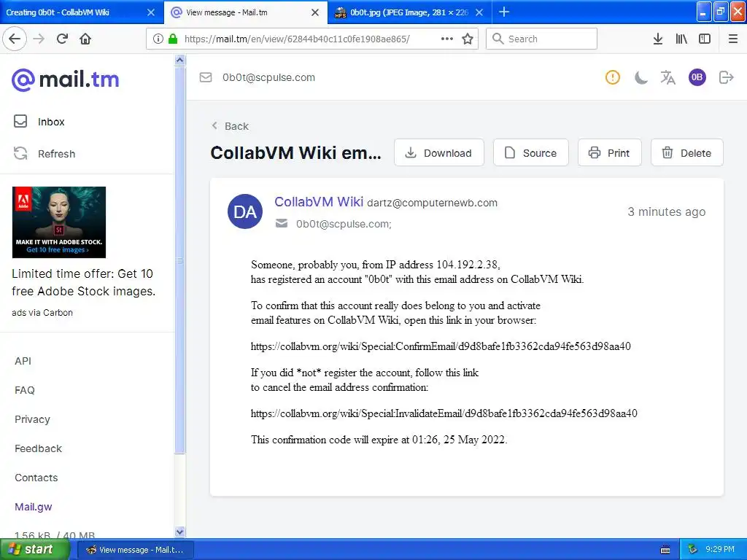
Task: Close the Creating 0b0t CollabVM Wiki tab
Action: pyautogui.click(x=151, y=12)
